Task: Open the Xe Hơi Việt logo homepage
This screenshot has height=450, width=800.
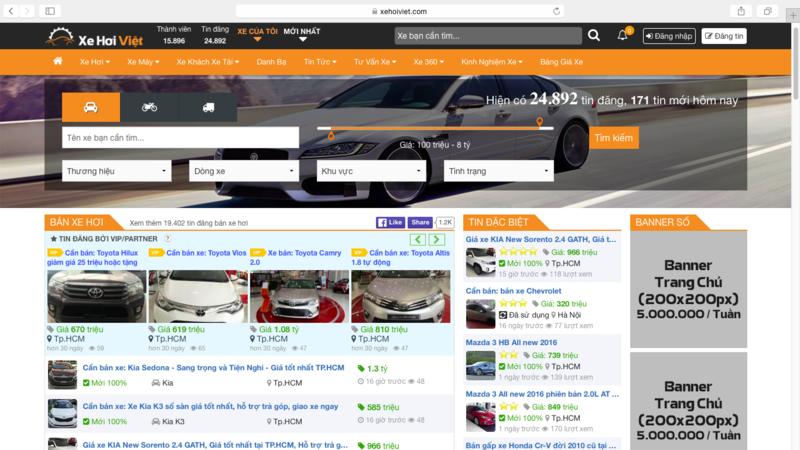Action: 95,36
